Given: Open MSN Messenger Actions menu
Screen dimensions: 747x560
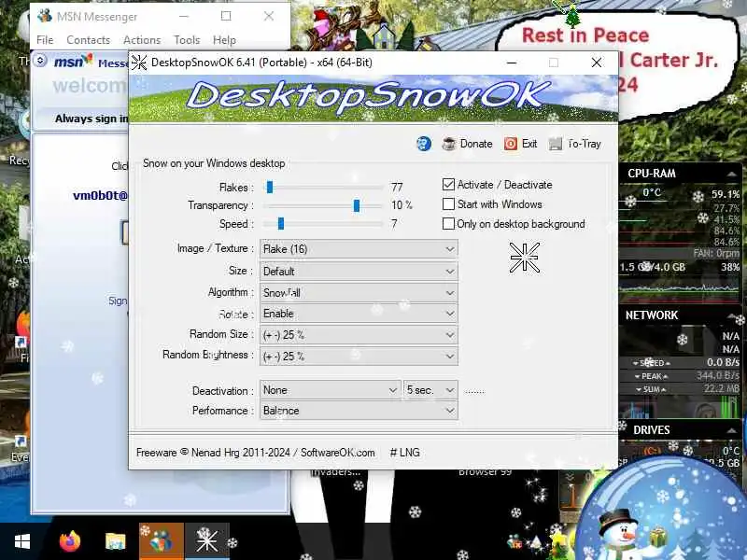Looking at the screenshot, I should point(142,40).
